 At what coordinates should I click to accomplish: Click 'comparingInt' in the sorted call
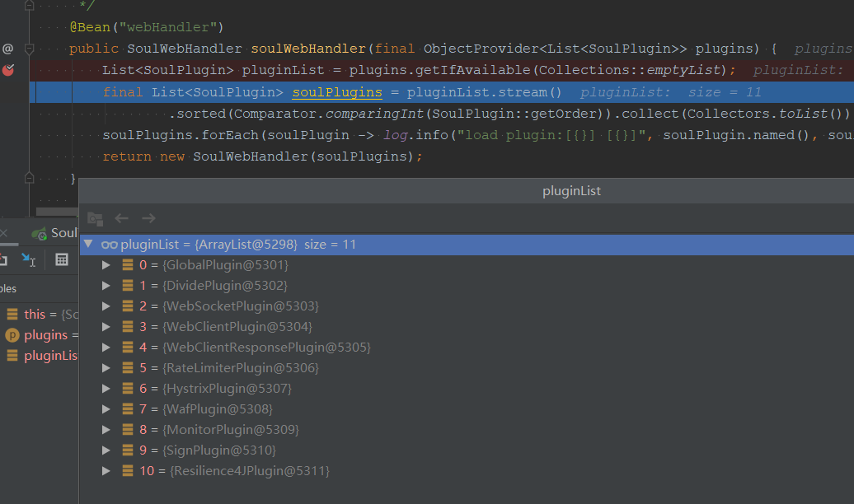tap(374, 113)
